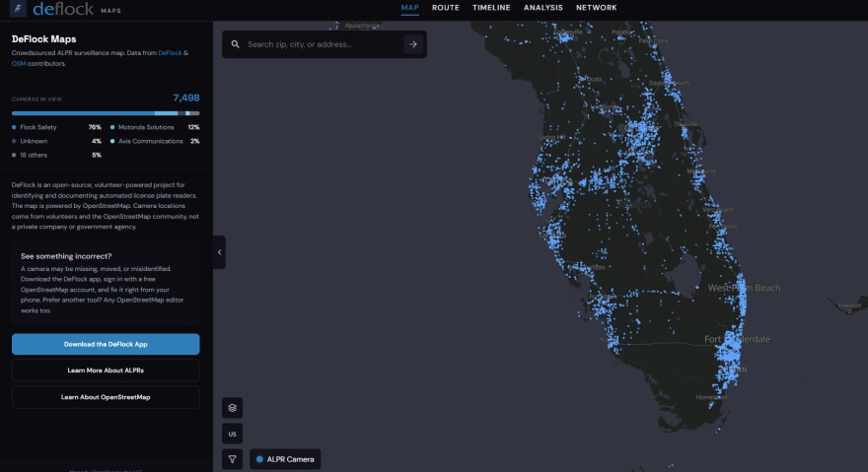
Task: Toggle the ALPR Camera legend chip
Action: (285, 459)
